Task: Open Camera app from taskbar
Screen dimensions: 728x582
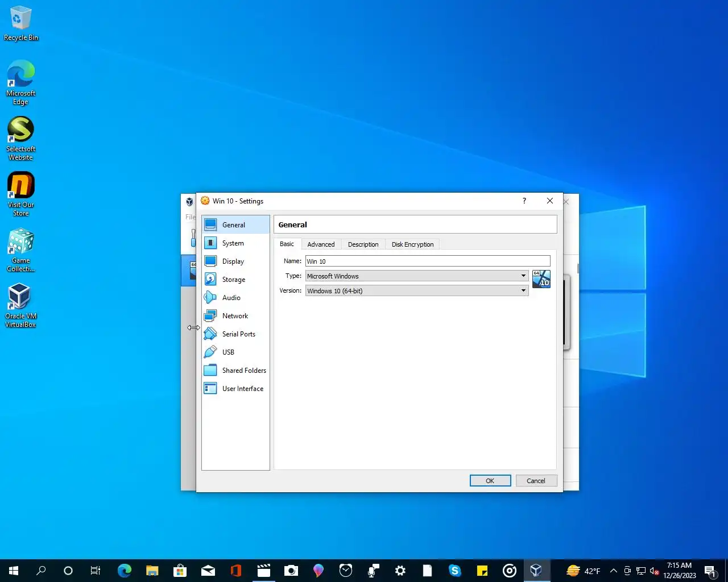Action: coord(291,571)
